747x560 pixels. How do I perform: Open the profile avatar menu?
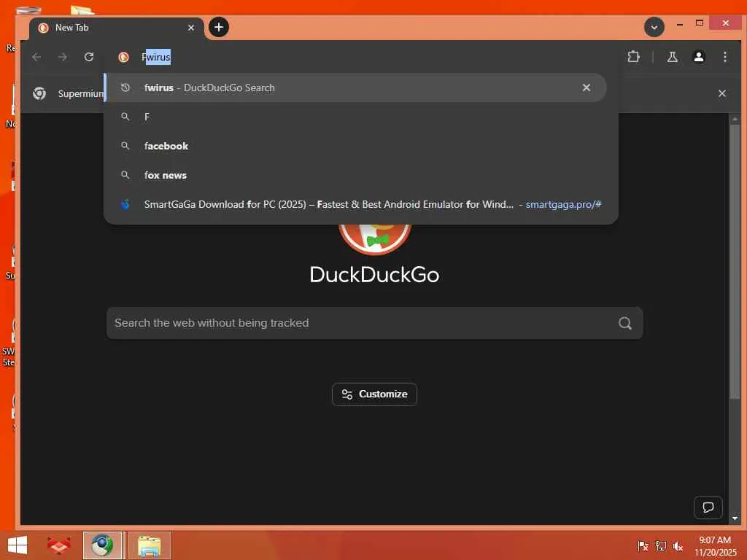point(698,57)
